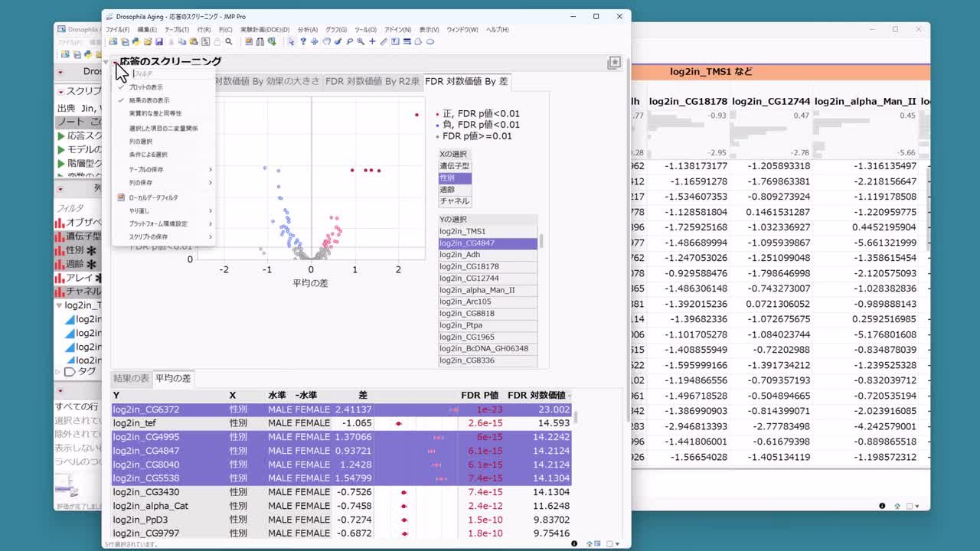Switch to FDR 対数価値 By R2乗 tab
This screenshot has width=980, height=551.
pos(372,81)
